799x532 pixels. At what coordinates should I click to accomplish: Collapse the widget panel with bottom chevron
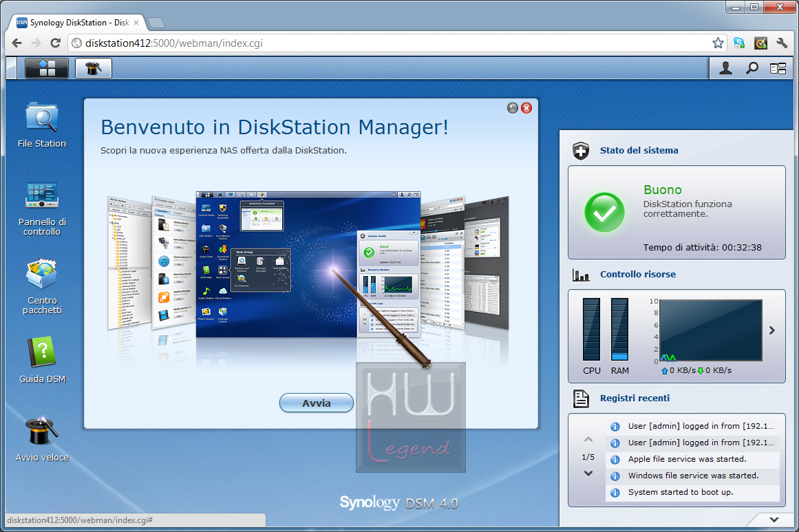[x=774, y=520]
